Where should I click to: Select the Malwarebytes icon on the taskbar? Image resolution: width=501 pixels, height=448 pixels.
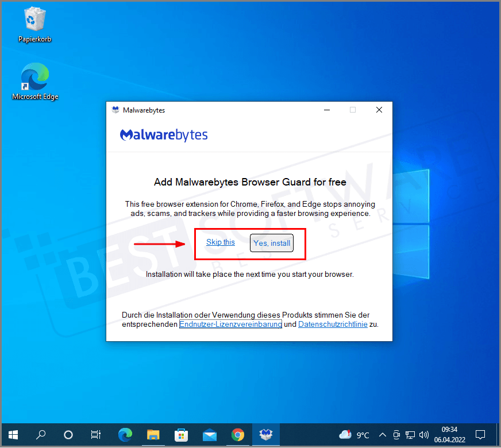coord(265,435)
